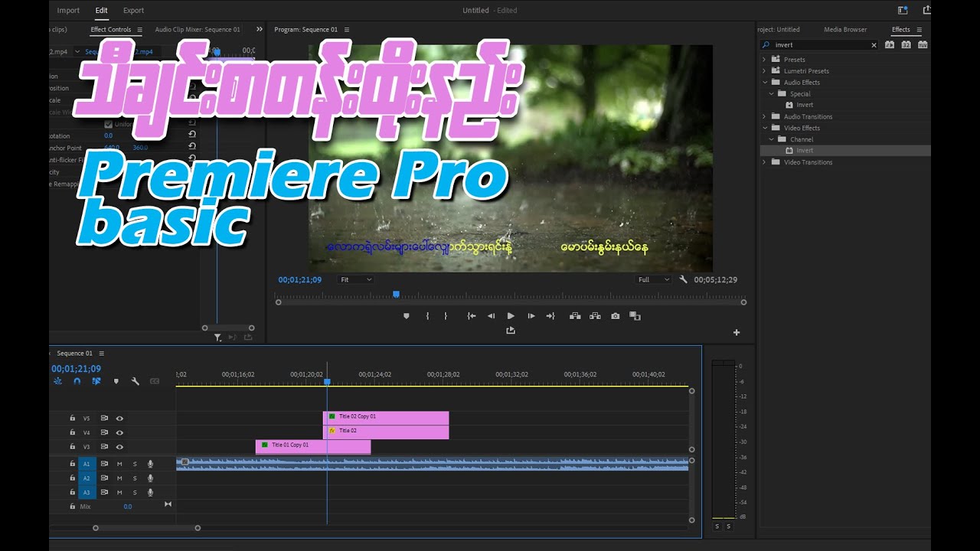
Task: Click the Extract button
Action: coord(595,316)
